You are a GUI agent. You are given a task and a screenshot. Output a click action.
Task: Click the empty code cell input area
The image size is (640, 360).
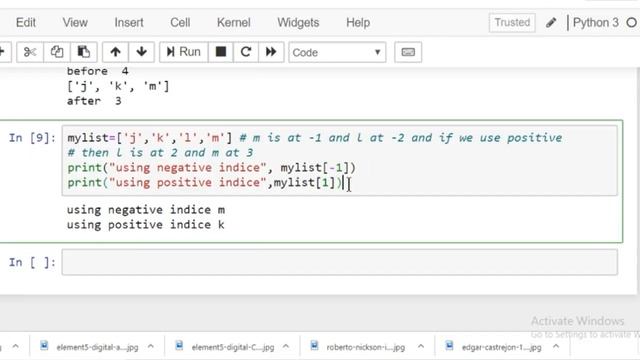(x=340, y=262)
